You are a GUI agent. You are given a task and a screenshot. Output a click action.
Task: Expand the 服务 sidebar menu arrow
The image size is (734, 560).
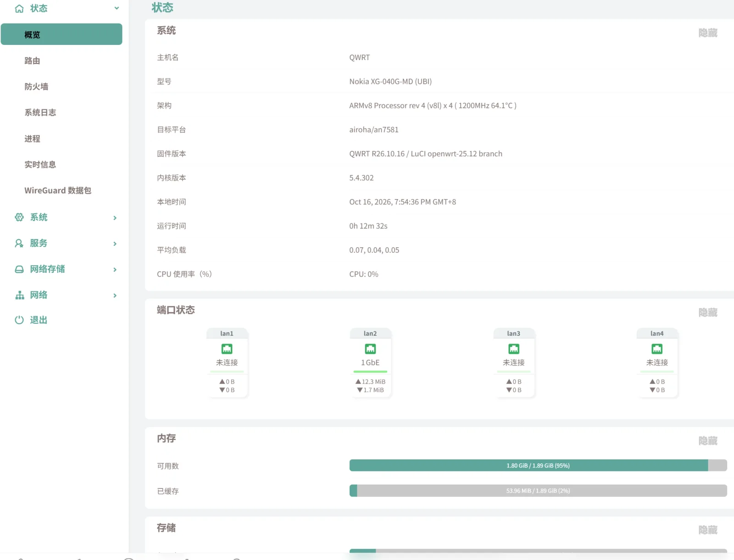pyautogui.click(x=115, y=244)
